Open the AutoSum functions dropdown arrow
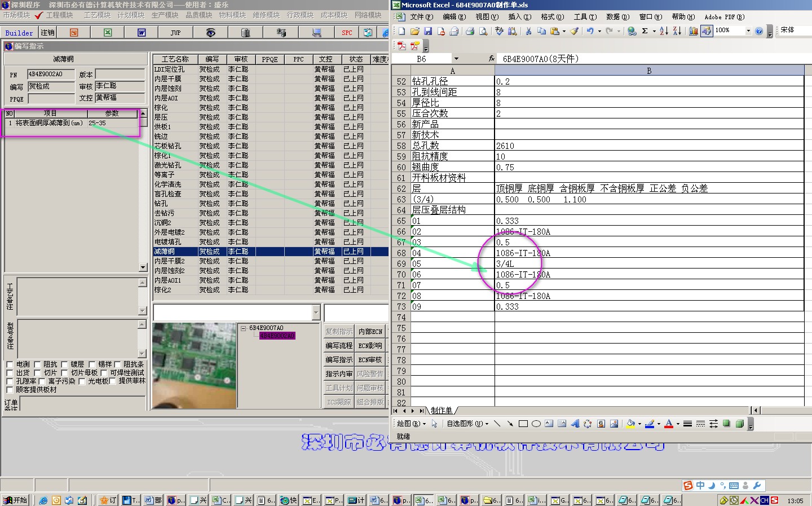Viewport: 812px width, 506px height. [654, 31]
